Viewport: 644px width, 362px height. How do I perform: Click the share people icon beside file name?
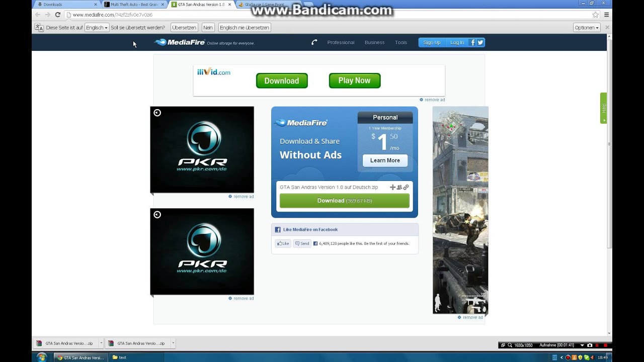399,187
